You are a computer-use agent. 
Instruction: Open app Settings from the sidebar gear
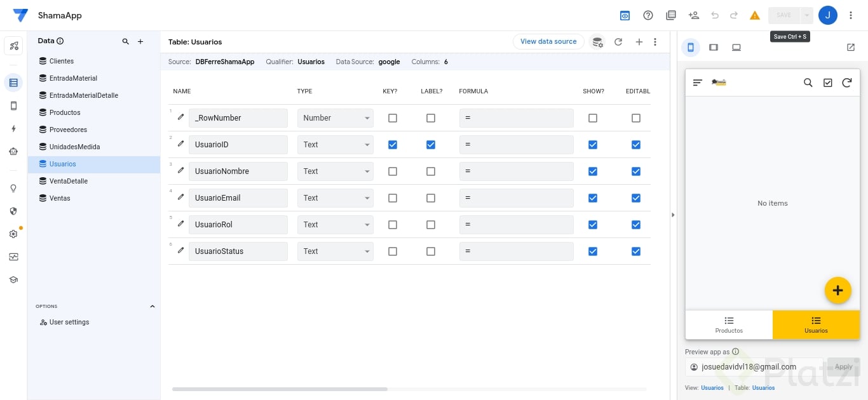pyautogui.click(x=13, y=234)
